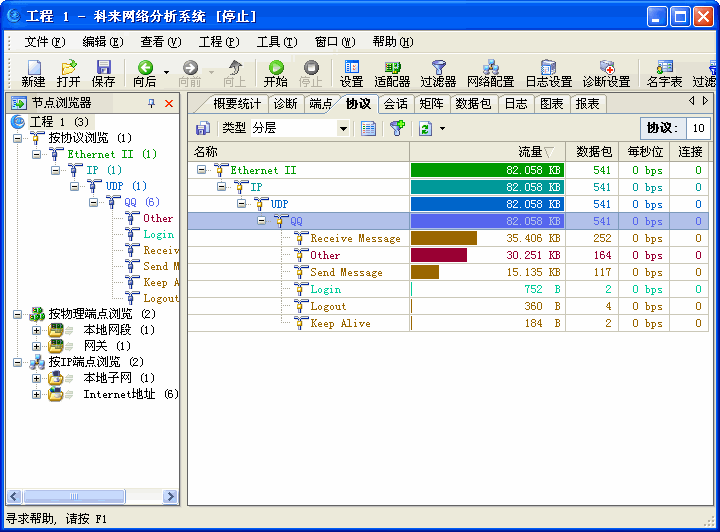Click the 本地子网 node icon
The height and width of the screenshot is (532, 720).
pos(56,378)
